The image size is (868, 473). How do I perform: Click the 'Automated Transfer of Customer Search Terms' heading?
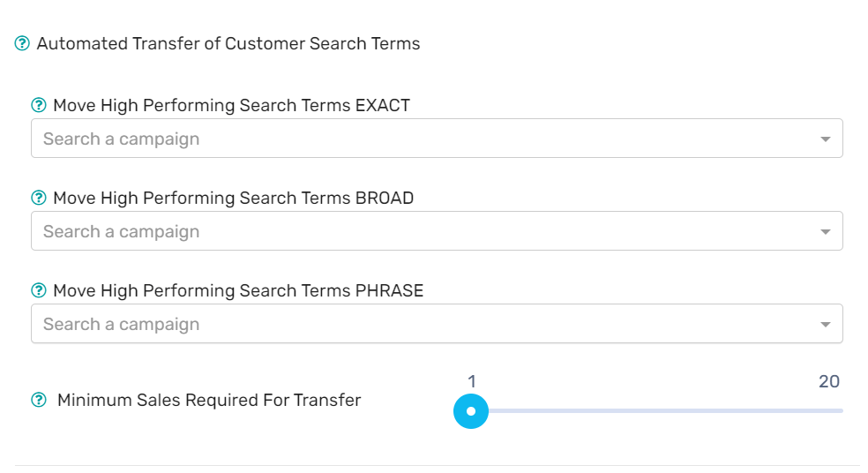[x=228, y=43]
